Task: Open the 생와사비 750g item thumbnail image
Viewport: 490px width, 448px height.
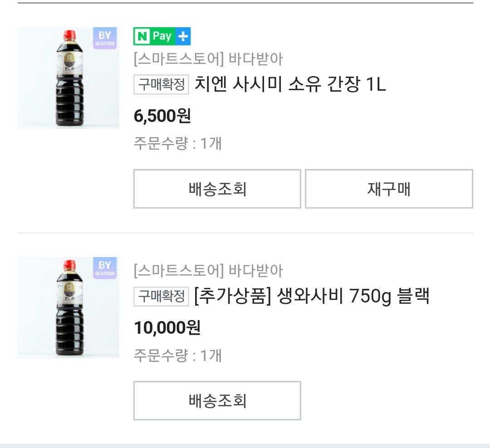Action: pyautogui.click(x=69, y=307)
